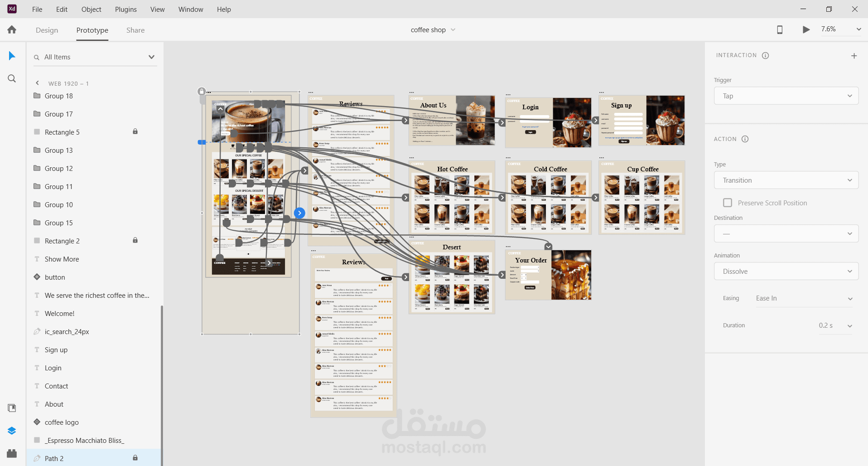Image resolution: width=868 pixels, height=466 pixels.
Task: Click the search icon in layers filter
Action: point(37,58)
